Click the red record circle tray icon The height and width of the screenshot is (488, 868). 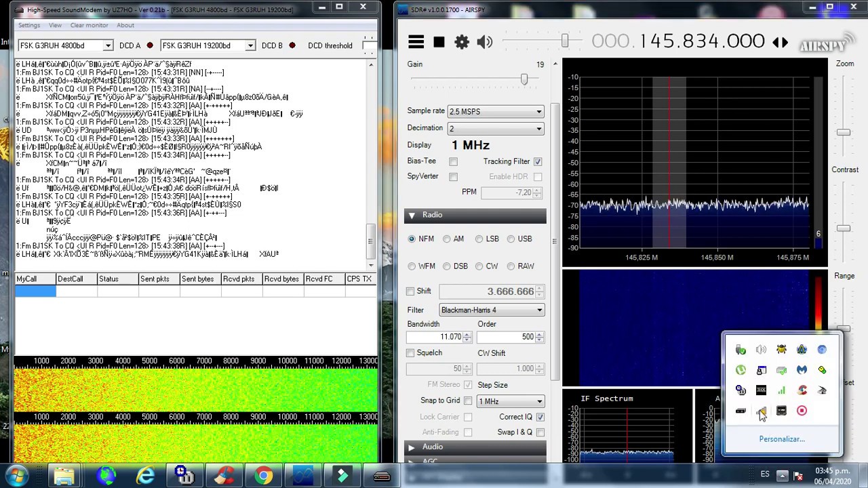click(802, 411)
